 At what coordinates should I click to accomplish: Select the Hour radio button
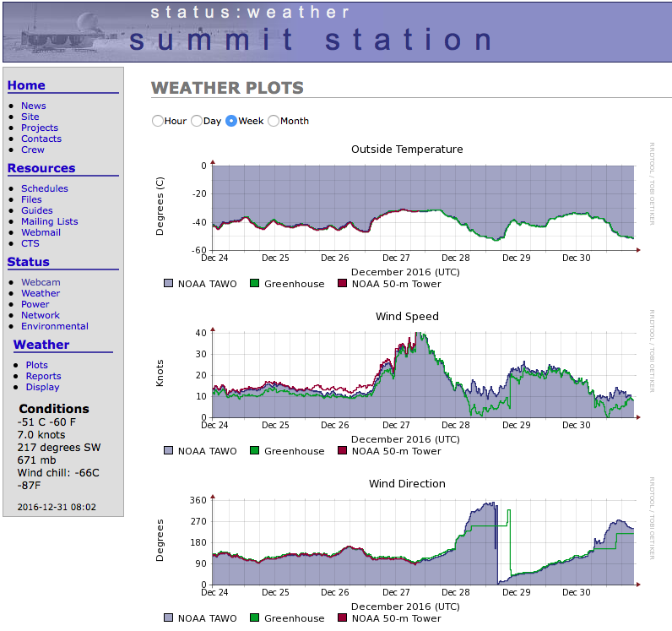tap(158, 121)
